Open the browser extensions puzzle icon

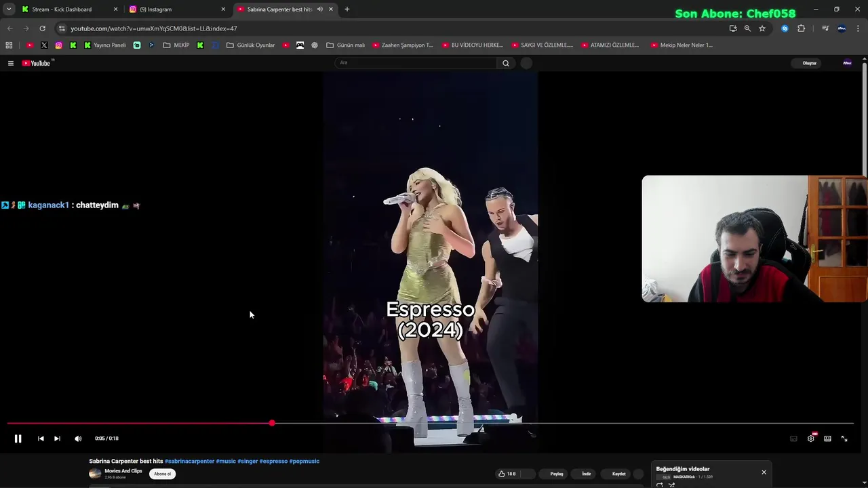(801, 28)
